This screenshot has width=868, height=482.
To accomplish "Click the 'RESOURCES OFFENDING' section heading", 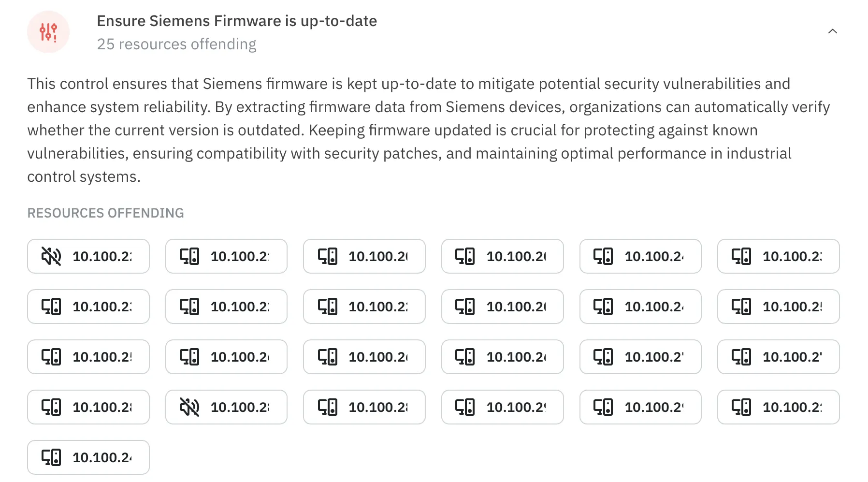I will (x=105, y=213).
